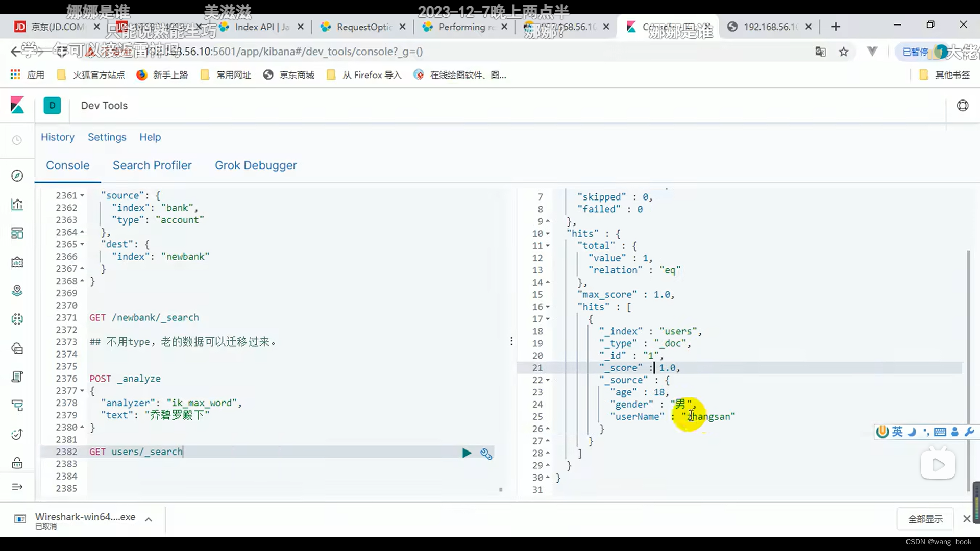Switch to the RequestOptions browser tab

pyautogui.click(x=363, y=27)
